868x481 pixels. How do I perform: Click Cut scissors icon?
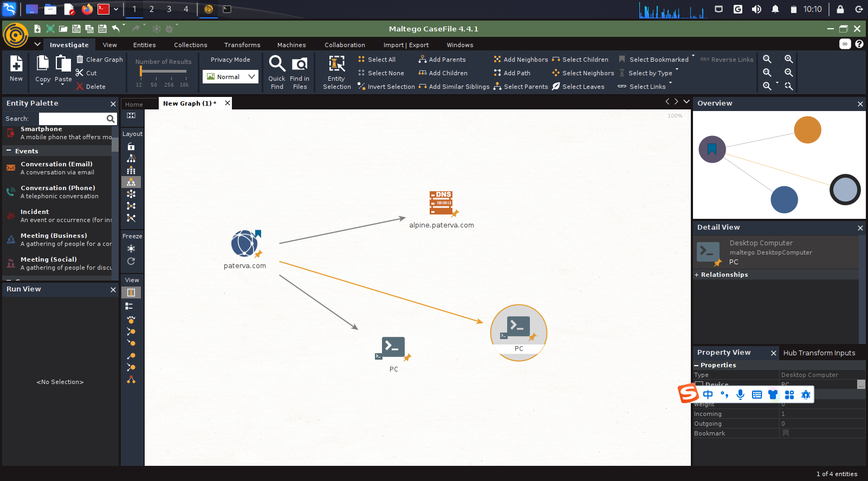pyautogui.click(x=80, y=73)
